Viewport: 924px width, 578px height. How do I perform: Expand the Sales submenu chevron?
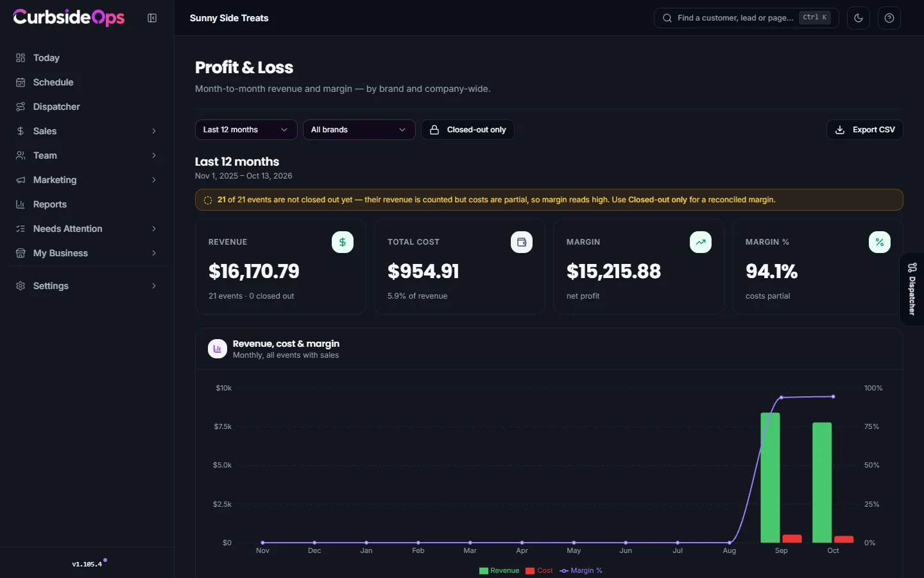[154, 131]
